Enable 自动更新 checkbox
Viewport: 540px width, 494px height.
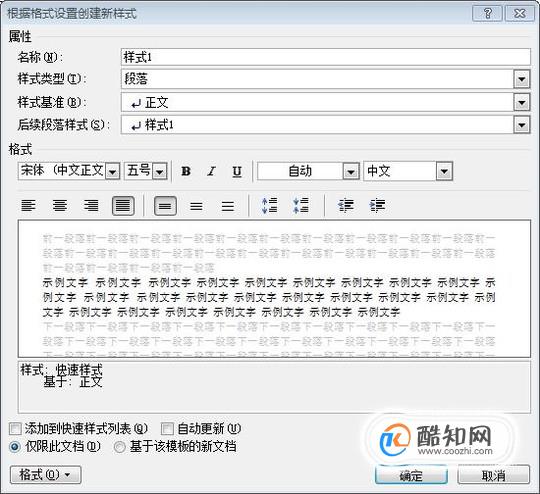[x=167, y=429]
